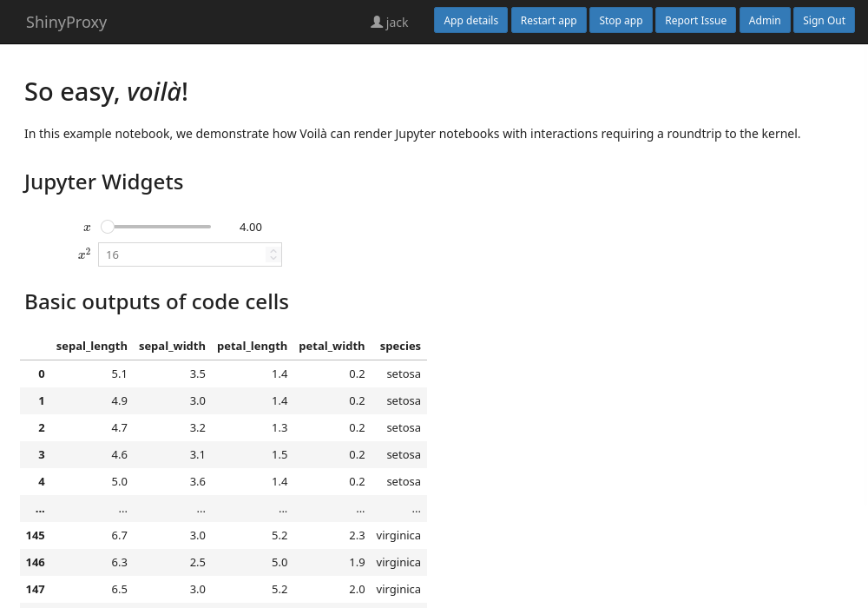The width and height of the screenshot is (868, 608).
Task: Click species virginica in row 145
Action: (x=398, y=535)
